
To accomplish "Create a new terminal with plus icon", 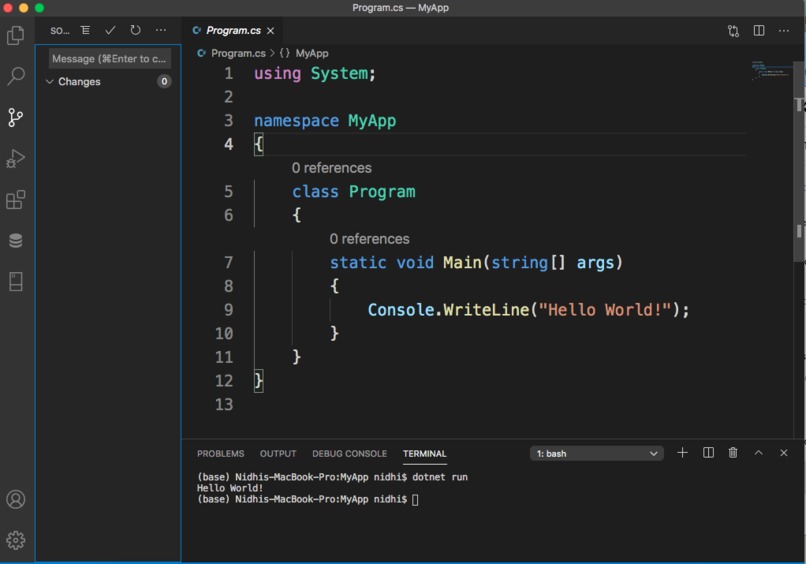I will pyautogui.click(x=682, y=452).
